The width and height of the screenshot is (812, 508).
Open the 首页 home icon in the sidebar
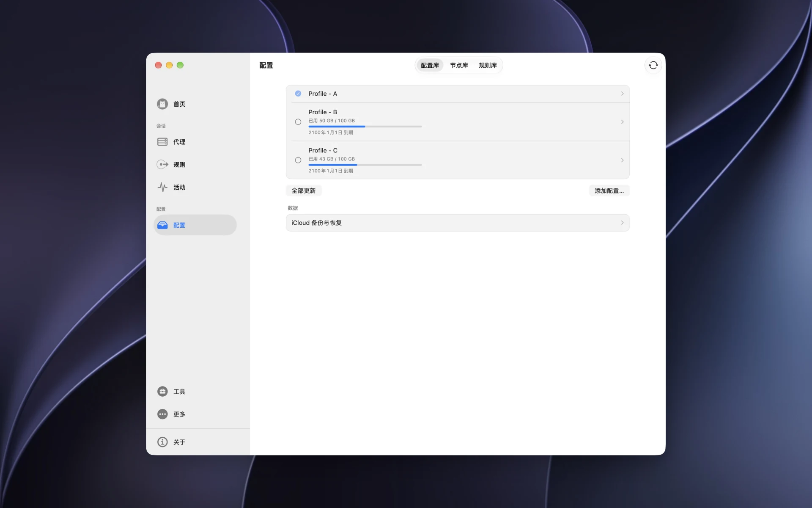pyautogui.click(x=162, y=104)
